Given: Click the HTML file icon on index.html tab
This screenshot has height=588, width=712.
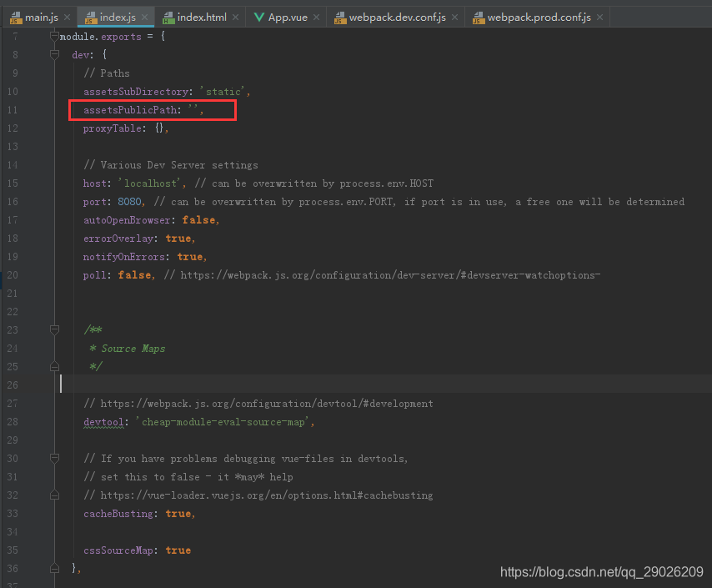Looking at the screenshot, I should pos(170,17).
